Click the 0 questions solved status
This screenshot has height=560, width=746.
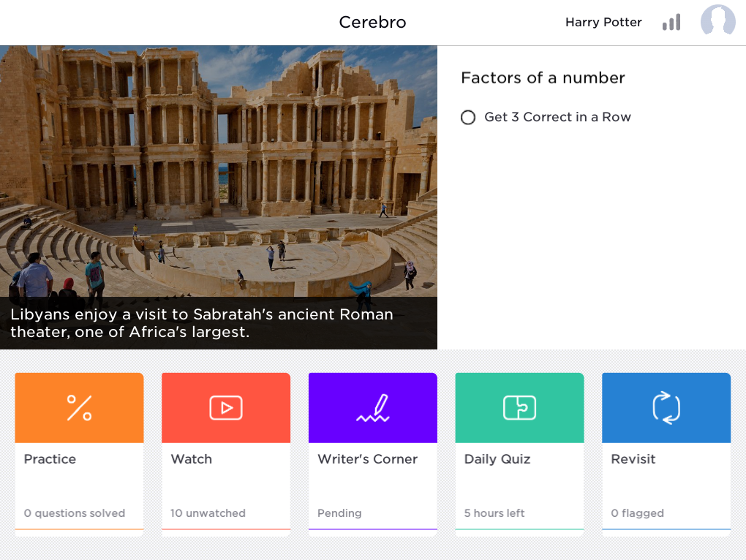75,513
